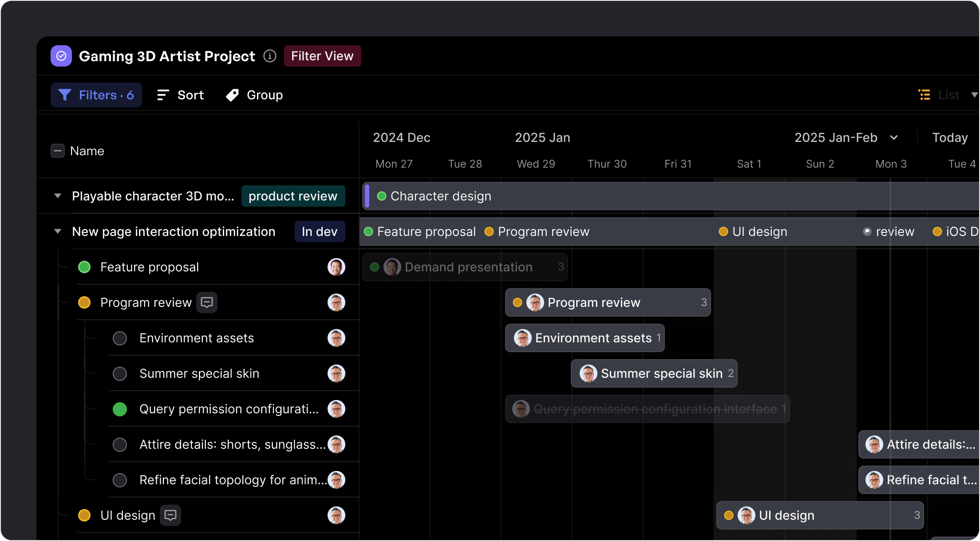Toggle Attire details task status circle
Screen dimensions: 980x541
coord(120,445)
